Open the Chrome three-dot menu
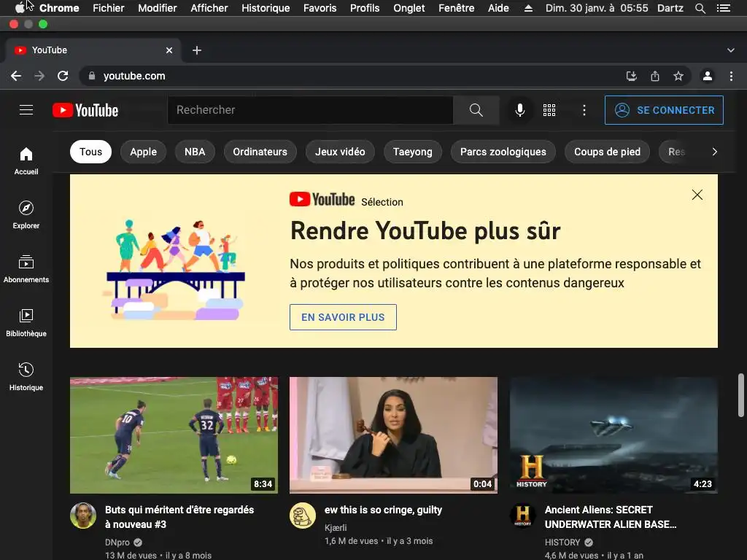747x560 pixels. pyautogui.click(x=731, y=76)
